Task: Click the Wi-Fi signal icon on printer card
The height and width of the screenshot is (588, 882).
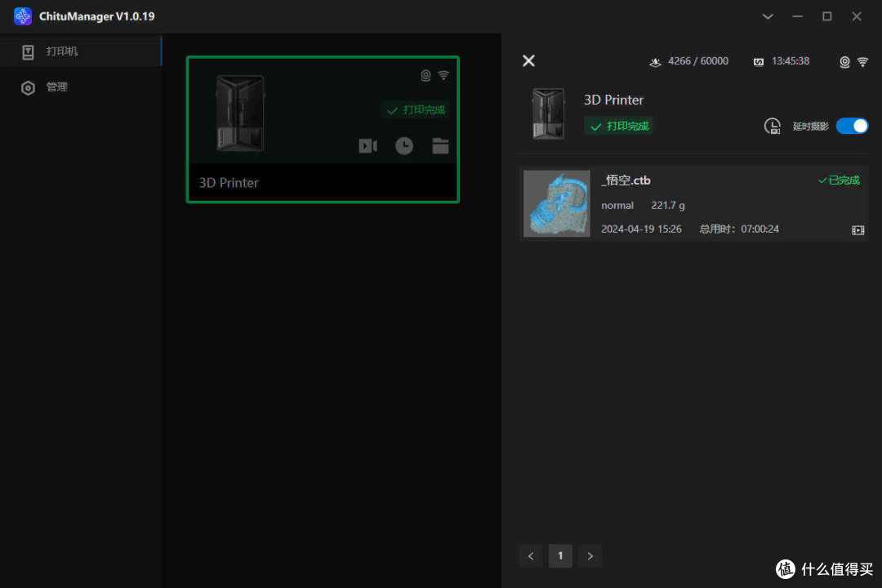Action: (443, 75)
